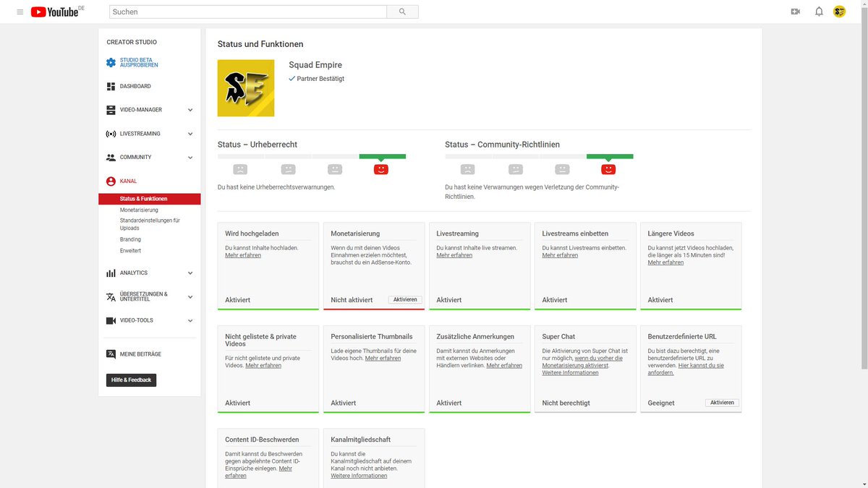Click Mehr erfahren in Wird hochgeladen card
Image resolution: width=868 pixels, height=488 pixels.
(243, 255)
